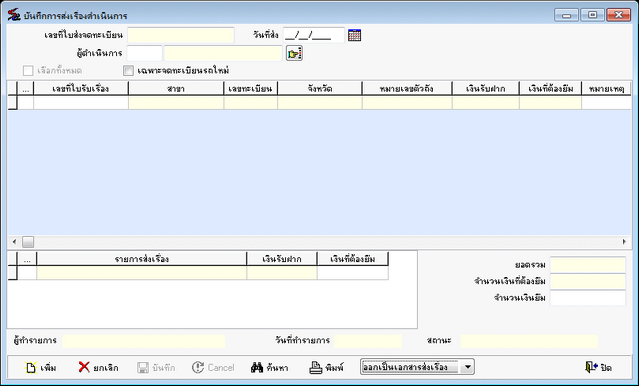Screen dimensions: 639x386
Task: Click the lower grid's เงินที่ต้องยืม column header
Action: coord(353,259)
